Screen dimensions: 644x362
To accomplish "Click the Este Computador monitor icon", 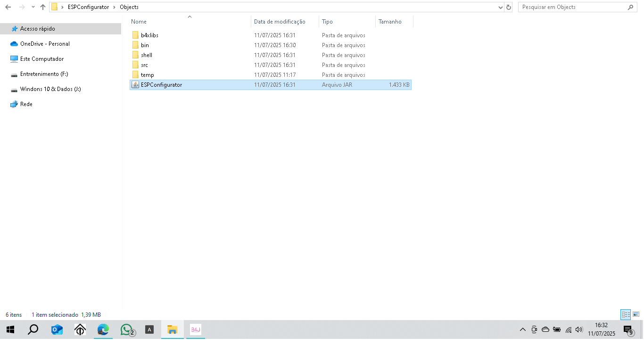I will (14, 59).
